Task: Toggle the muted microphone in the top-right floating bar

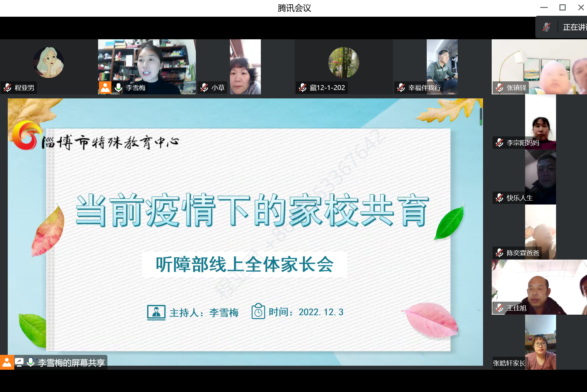Action: 546,27
